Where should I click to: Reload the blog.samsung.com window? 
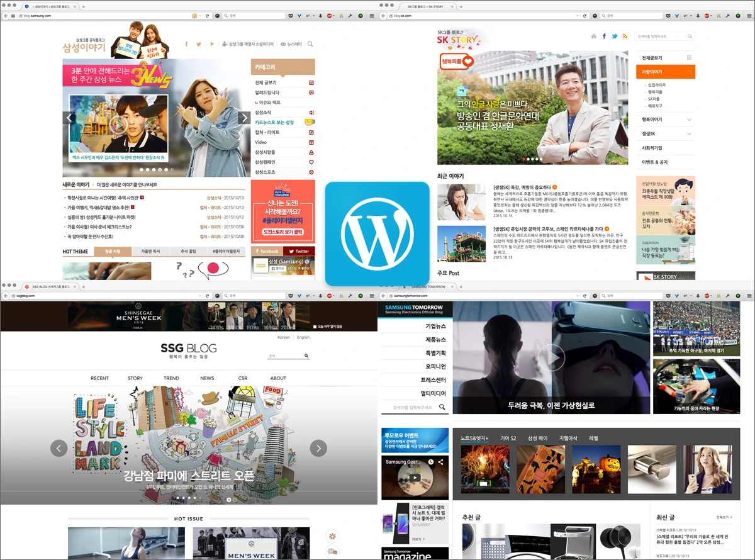click(x=208, y=15)
